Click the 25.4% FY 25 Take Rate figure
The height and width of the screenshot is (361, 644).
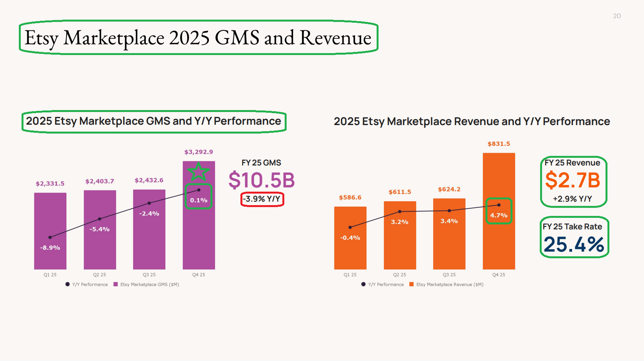click(x=574, y=244)
